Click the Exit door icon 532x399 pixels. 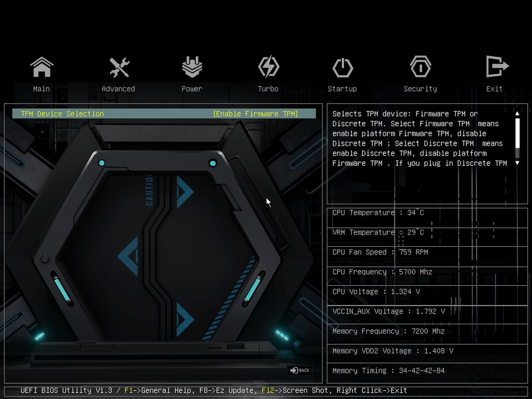tap(497, 67)
